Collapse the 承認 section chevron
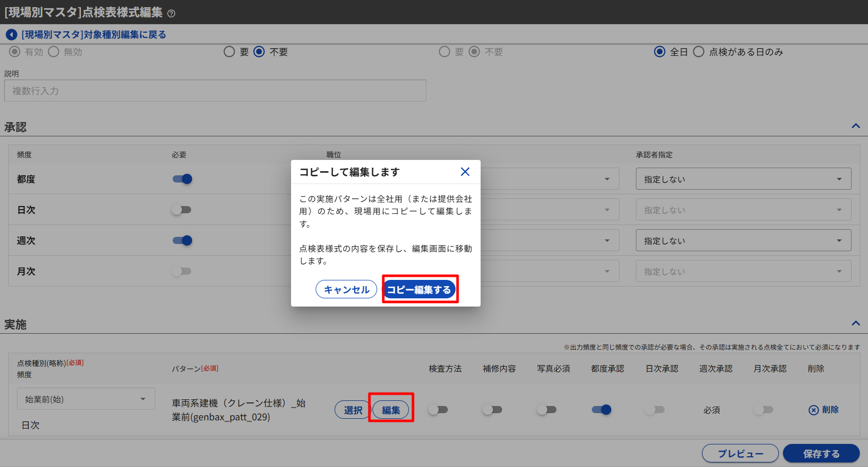 tap(856, 126)
